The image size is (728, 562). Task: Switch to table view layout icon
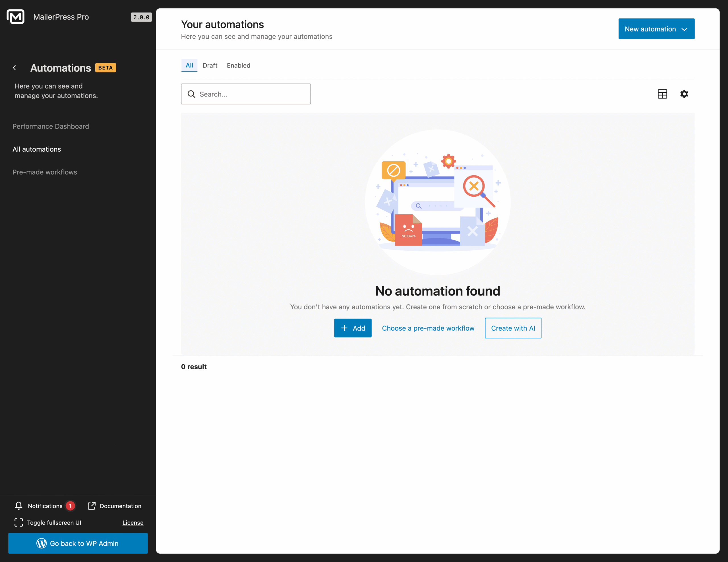pos(662,94)
